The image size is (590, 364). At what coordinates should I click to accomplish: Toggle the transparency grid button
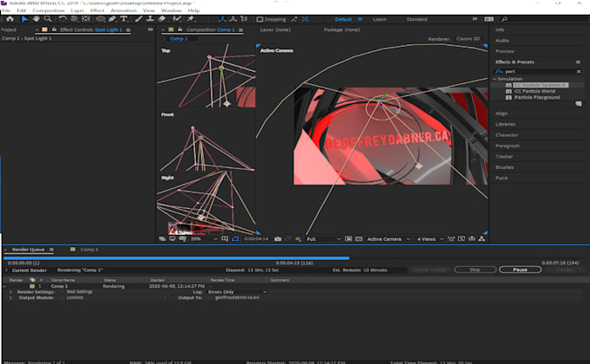point(359,239)
